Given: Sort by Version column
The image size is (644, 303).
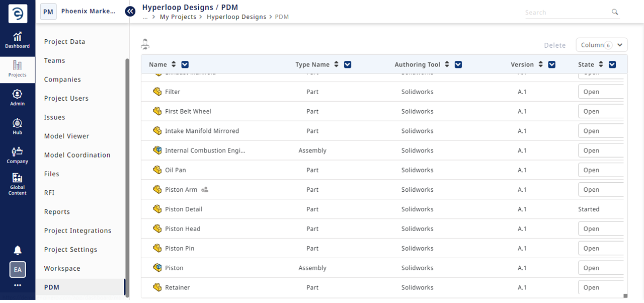Looking at the screenshot, I should coord(540,64).
